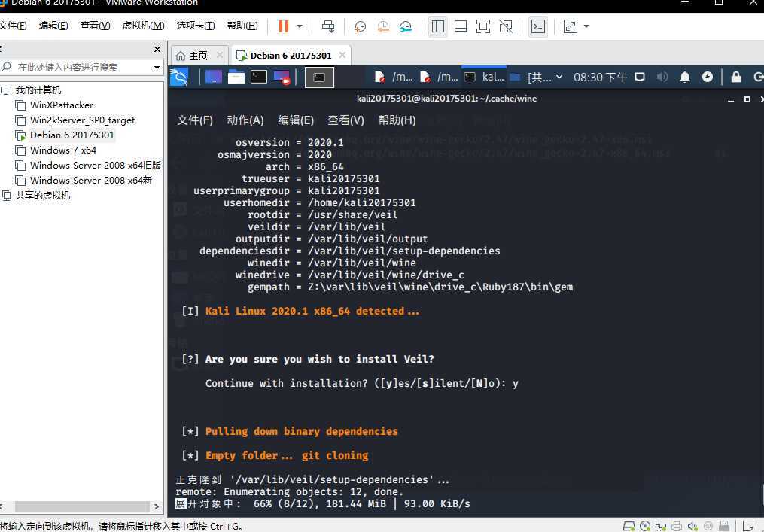This screenshot has width=764, height=532.
Task: Open the notifications bell in Kali tray
Action: tap(684, 77)
